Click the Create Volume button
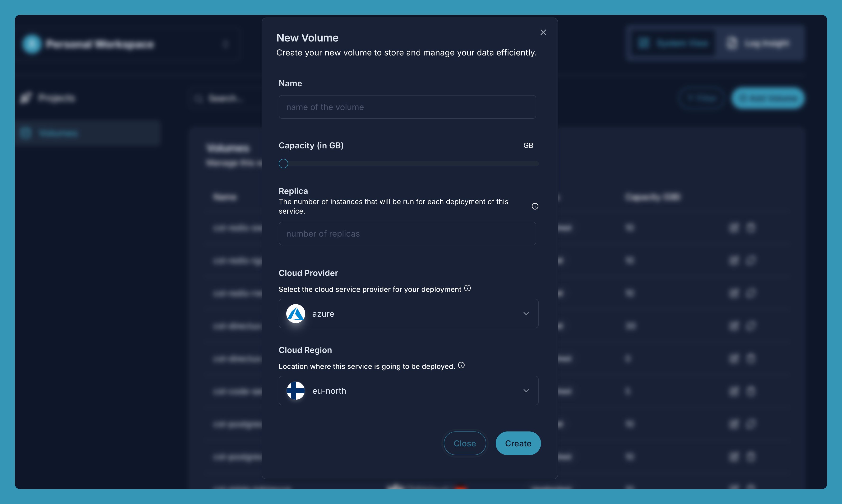Image resolution: width=842 pixels, height=504 pixels. pyautogui.click(x=518, y=443)
